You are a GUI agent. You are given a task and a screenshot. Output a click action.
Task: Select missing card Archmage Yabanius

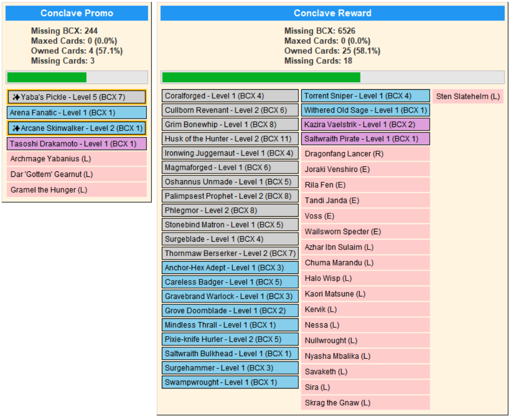coord(77,159)
